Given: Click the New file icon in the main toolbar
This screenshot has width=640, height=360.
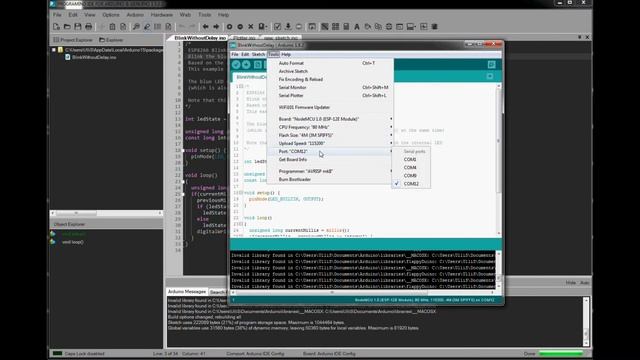Looking at the screenshot, I should (x=56, y=27).
